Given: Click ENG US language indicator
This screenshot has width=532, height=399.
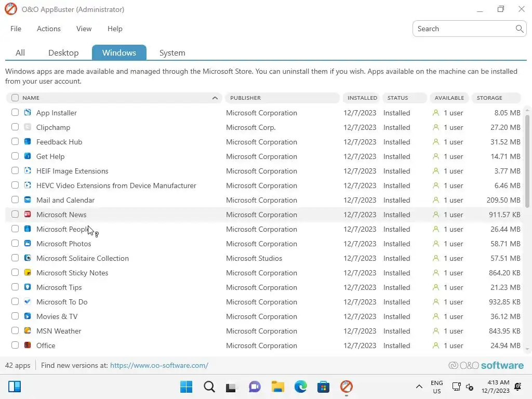Looking at the screenshot, I should [x=436, y=387].
